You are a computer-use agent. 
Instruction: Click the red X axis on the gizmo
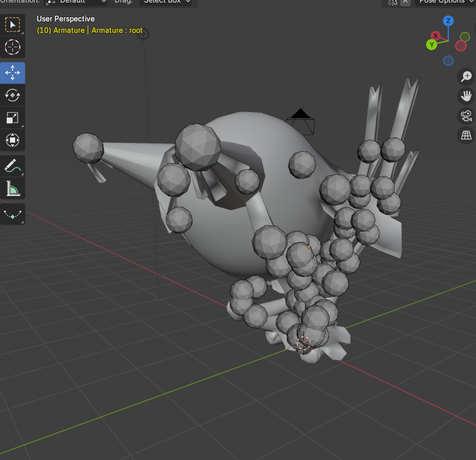436,36
